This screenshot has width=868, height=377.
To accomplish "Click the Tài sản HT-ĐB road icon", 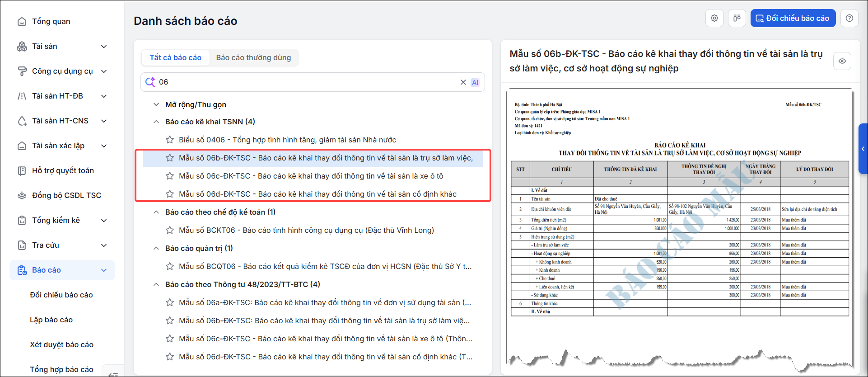I will pyautogui.click(x=22, y=96).
